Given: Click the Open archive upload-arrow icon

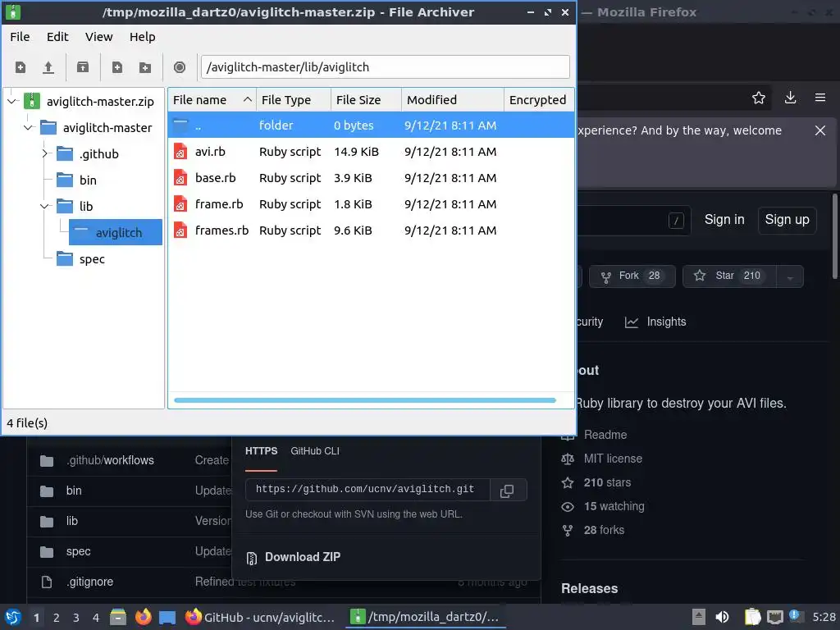Looking at the screenshot, I should (48, 67).
